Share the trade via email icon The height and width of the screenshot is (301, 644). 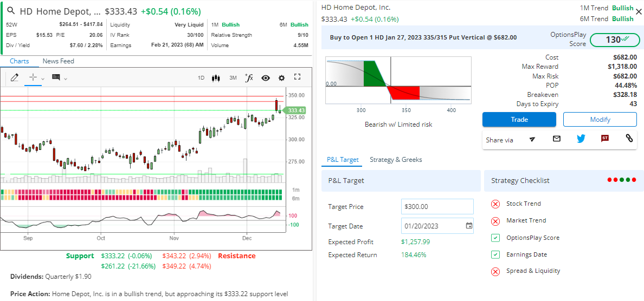pyautogui.click(x=557, y=139)
